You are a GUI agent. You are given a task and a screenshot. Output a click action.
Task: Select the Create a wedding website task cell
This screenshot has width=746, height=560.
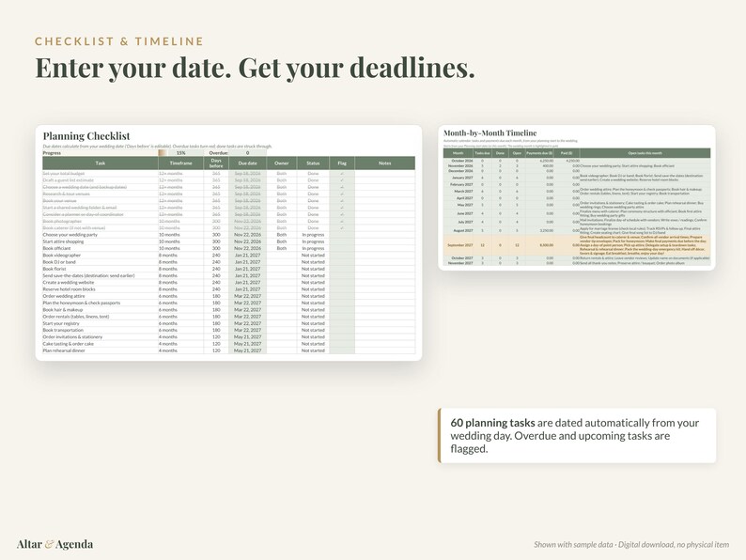[101, 283]
